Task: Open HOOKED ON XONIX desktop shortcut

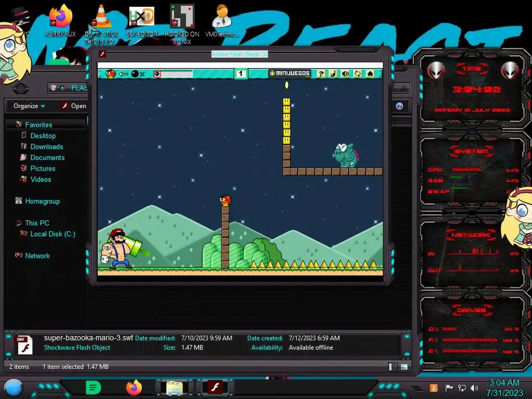Action: 182,24
